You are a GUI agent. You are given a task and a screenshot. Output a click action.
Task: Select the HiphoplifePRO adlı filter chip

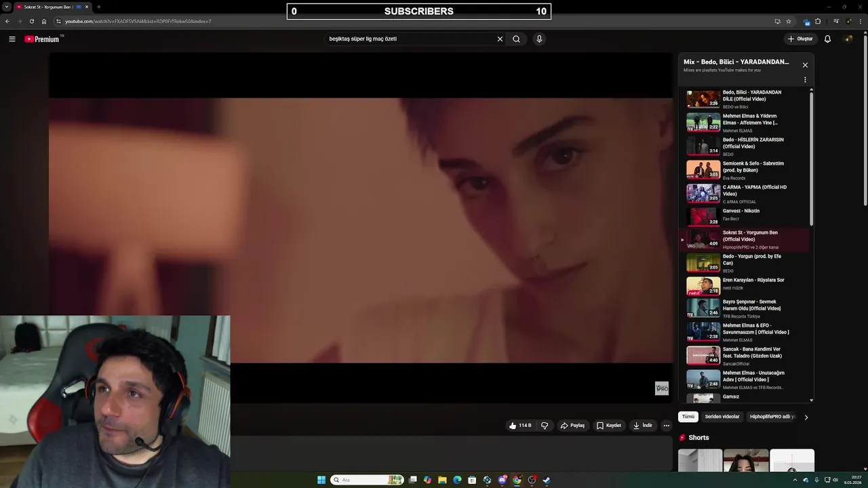772,417
